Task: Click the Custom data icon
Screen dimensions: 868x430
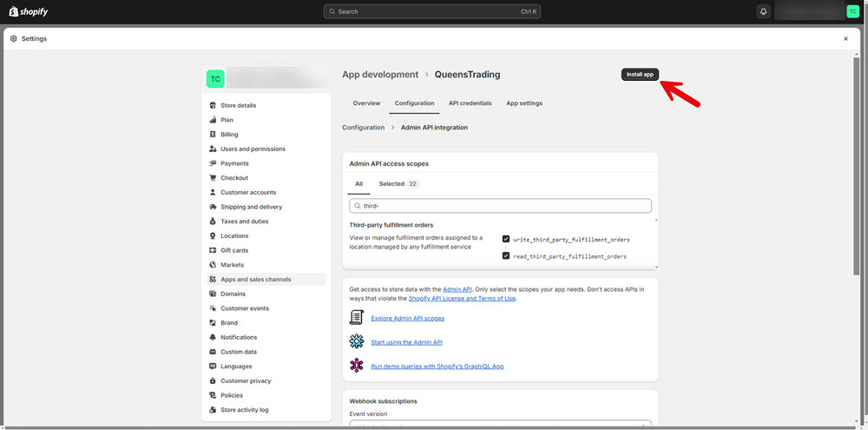Action: (213, 352)
